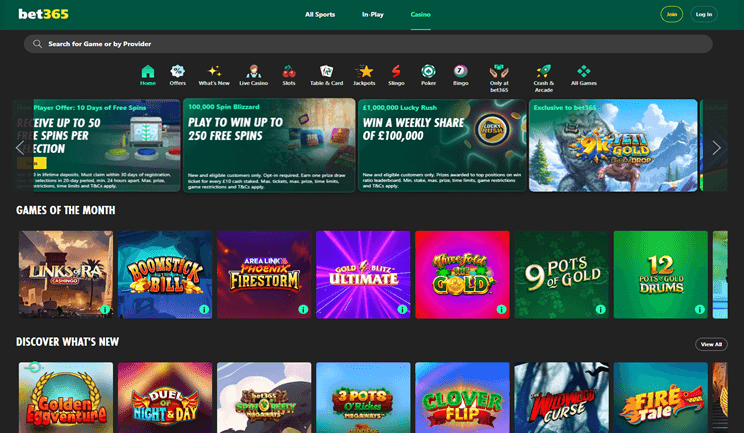Go back in promo carousel with left arrow
The image size is (744, 433).
coord(20,147)
